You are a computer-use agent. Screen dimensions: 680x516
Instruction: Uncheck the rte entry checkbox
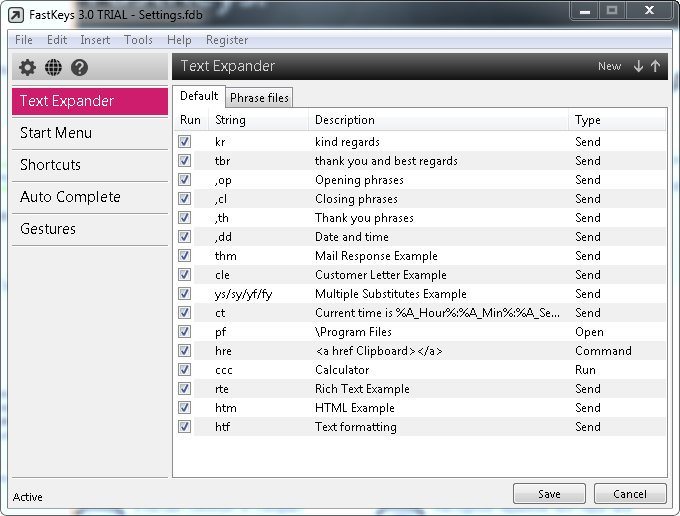184,389
